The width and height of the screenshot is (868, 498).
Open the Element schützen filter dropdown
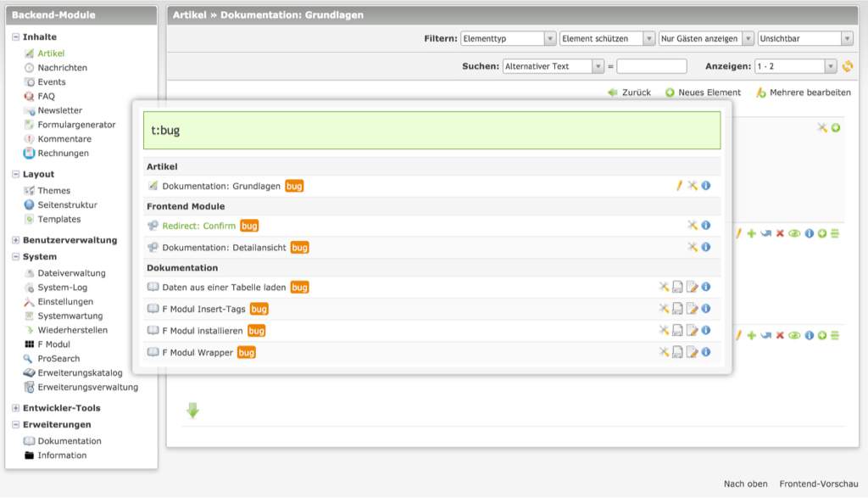coord(607,38)
